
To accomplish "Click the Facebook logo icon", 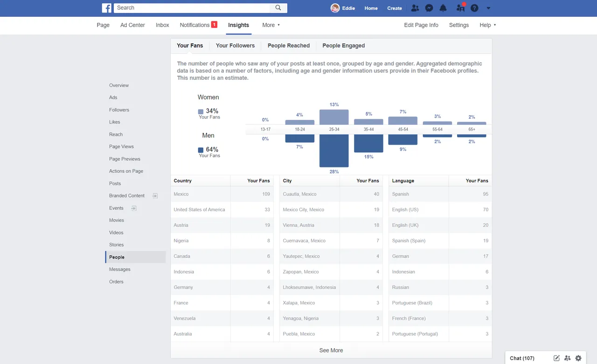I will (x=106, y=8).
